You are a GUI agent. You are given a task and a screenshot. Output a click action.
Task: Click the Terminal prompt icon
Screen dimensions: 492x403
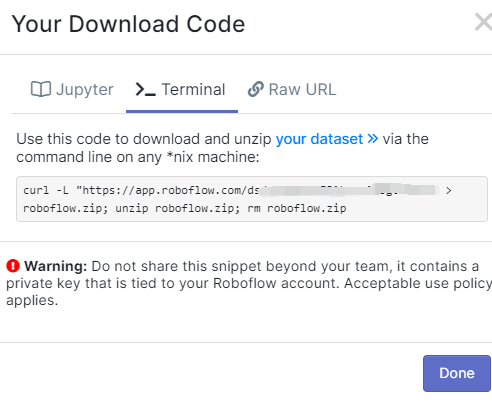click(x=145, y=89)
